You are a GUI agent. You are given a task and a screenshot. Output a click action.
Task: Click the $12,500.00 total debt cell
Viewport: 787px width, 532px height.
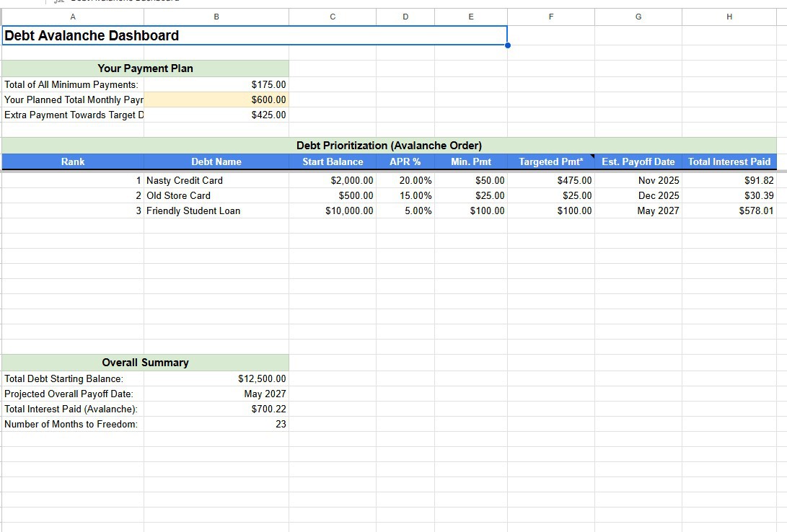[x=216, y=378]
